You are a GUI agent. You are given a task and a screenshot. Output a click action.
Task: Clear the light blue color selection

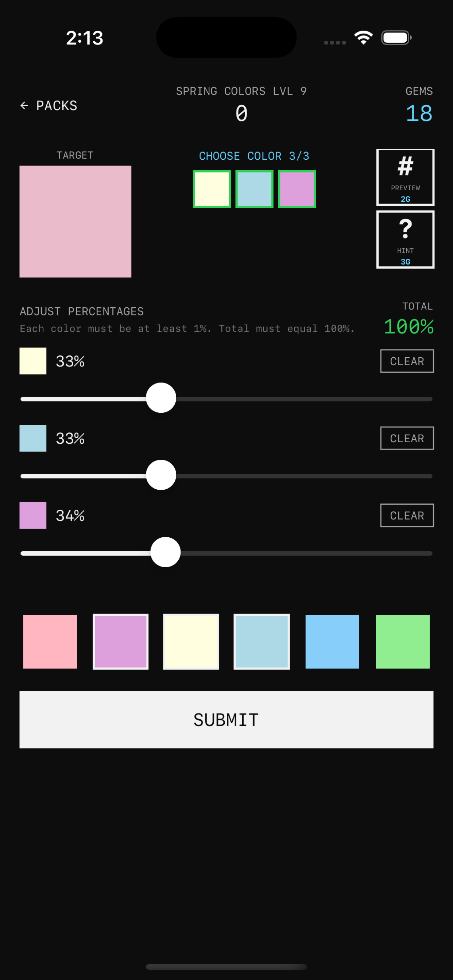407,438
